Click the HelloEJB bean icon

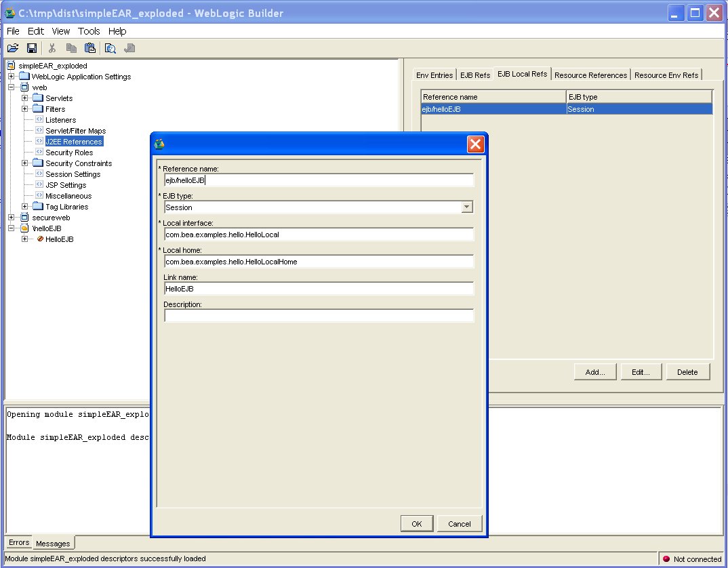[x=40, y=239]
